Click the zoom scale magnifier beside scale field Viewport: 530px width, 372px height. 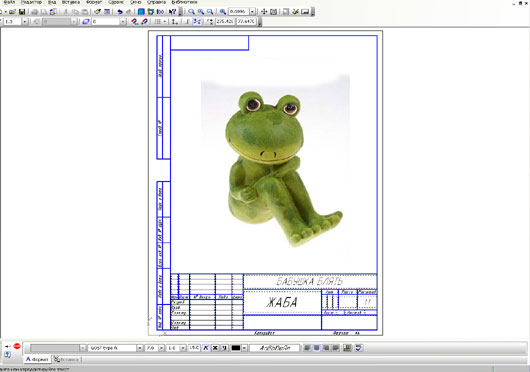tap(223, 11)
